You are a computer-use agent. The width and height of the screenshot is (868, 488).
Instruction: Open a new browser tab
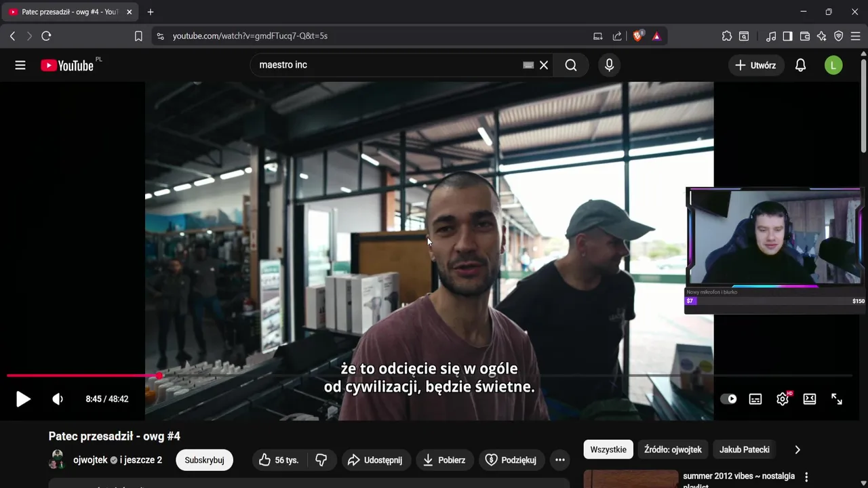click(151, 12)
